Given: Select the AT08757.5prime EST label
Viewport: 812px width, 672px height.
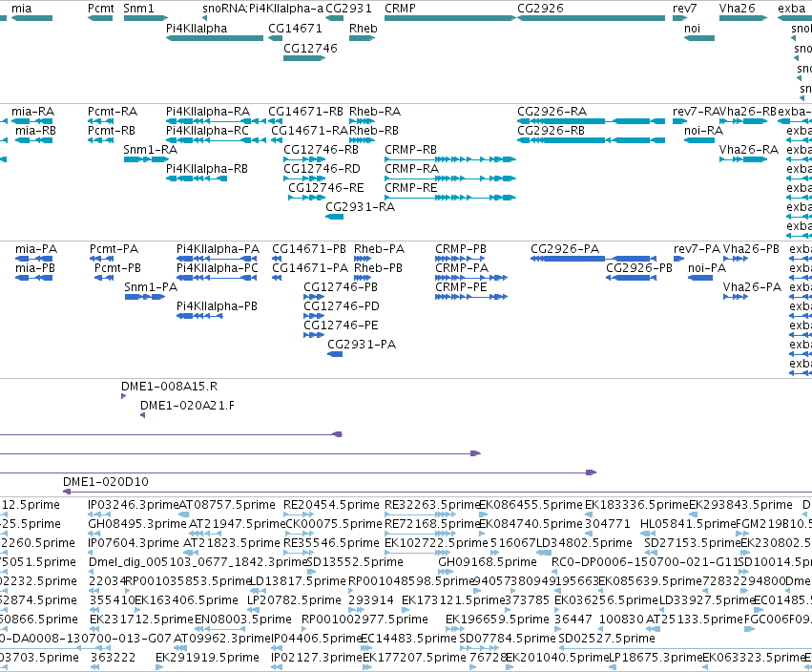Looking at the screenshot, I should (x=227, y=505).
